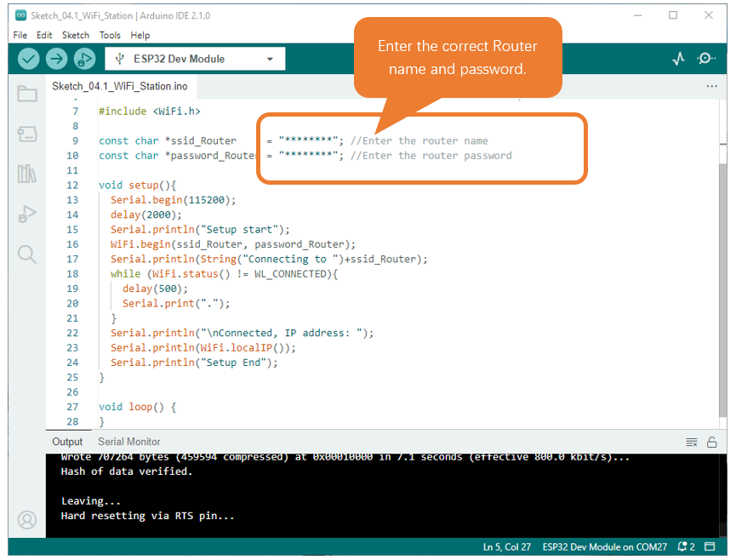Viewport: 736px width, 560px height.
Task: Maximize the Arduino IDE window
Action: click(x=673, y=15)
